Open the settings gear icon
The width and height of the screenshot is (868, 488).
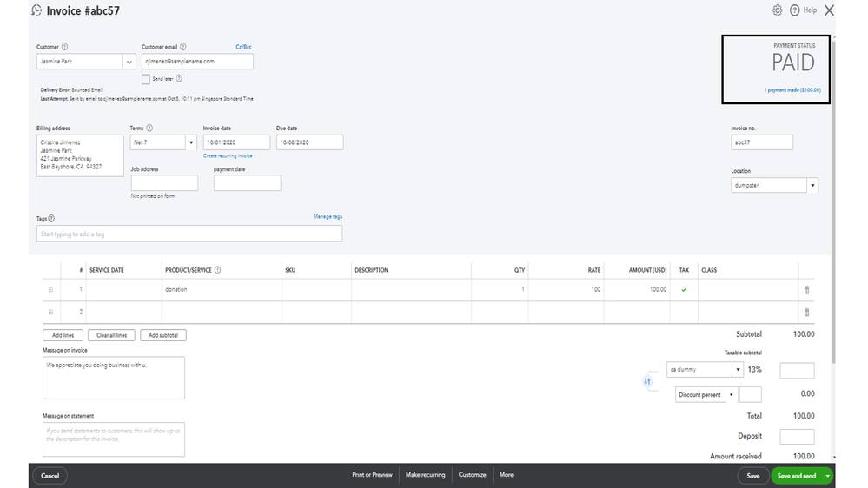[x=777, y=10]
